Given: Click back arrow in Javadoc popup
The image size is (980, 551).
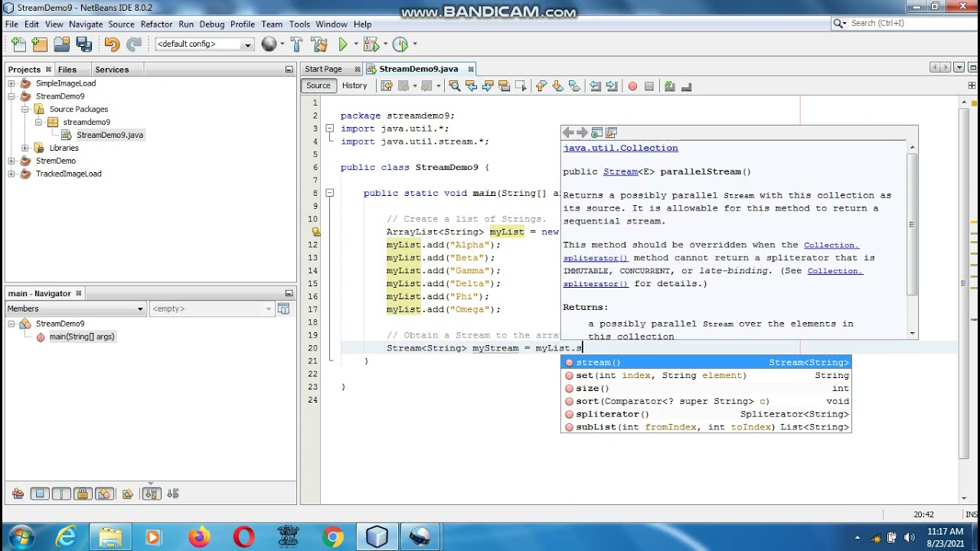Looking at the screenshot, I should click(568, 133).
